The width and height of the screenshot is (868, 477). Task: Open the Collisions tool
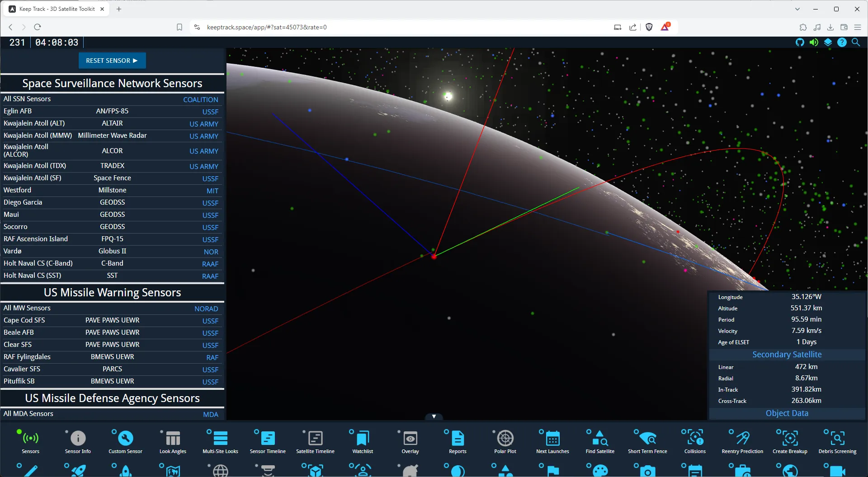[695, 442]
